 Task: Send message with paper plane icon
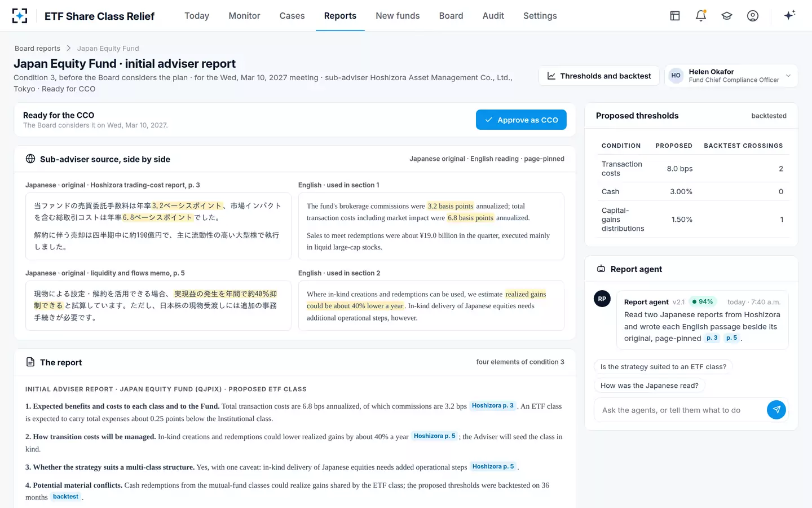tap(776, 410)
